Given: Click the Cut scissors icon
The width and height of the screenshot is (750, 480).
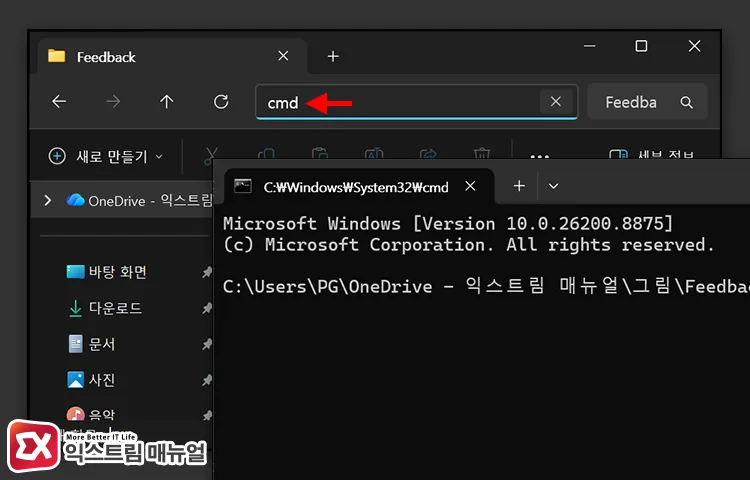Looking at the screenshot, I should [211, 155].
